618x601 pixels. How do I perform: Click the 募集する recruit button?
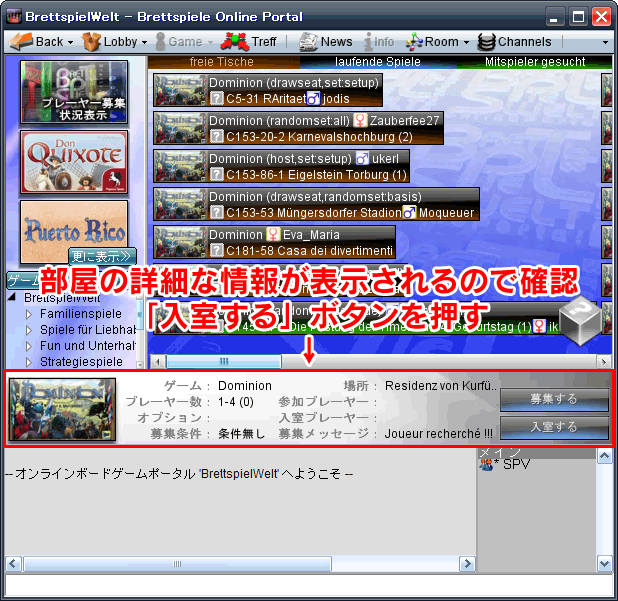tap(554, 400)
